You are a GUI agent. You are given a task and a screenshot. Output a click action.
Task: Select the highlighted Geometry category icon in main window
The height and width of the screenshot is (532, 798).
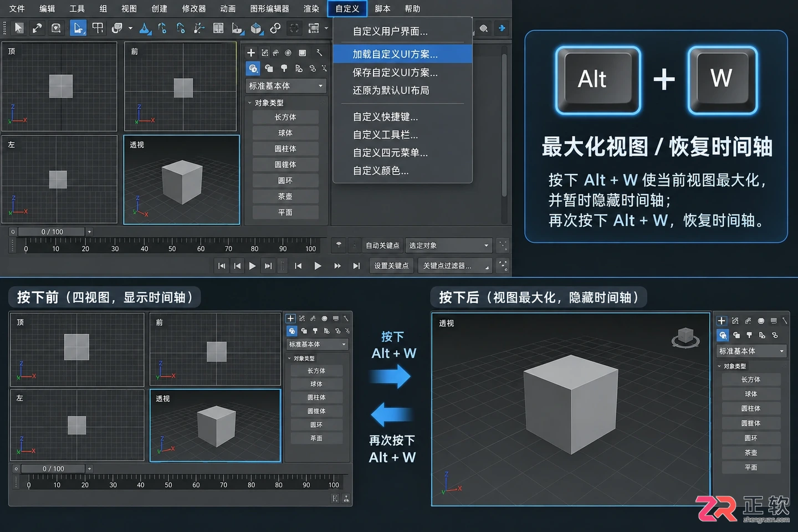click(x=253, y=68)
